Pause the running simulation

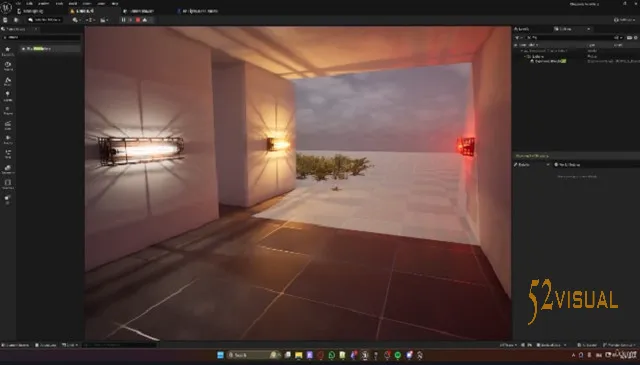coord(124,20)
